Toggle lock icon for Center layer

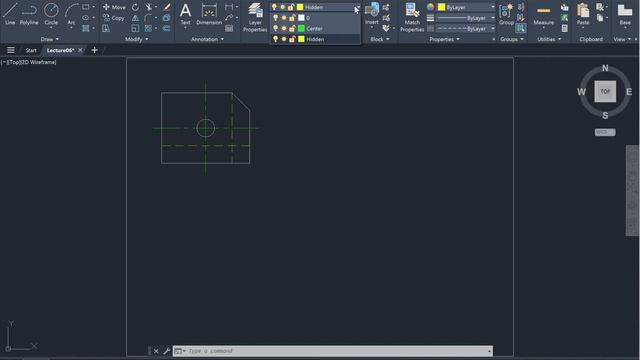[292, 28]
